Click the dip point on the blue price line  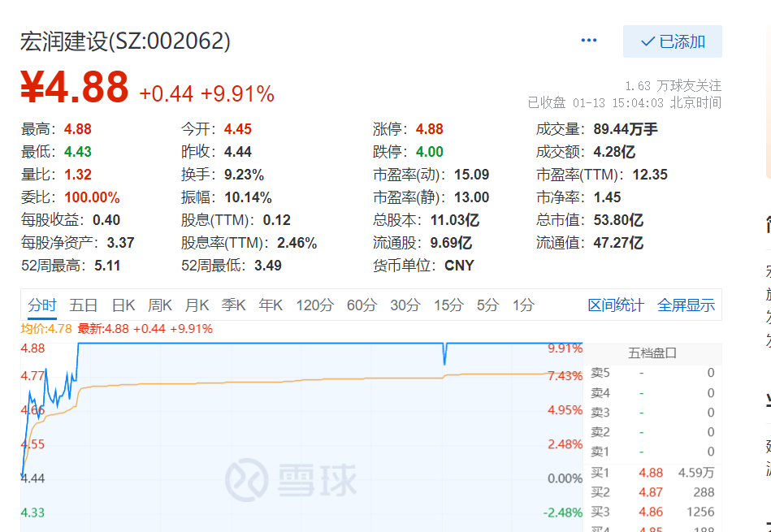pyautogui.click(x=444, y=362)
